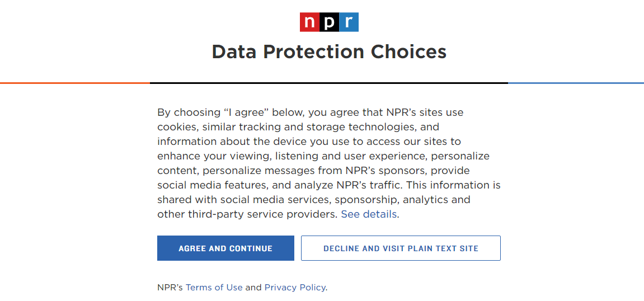Open NPR's Terms of Use link
This screenshot has height=301, width=644.
coord(214,288)
